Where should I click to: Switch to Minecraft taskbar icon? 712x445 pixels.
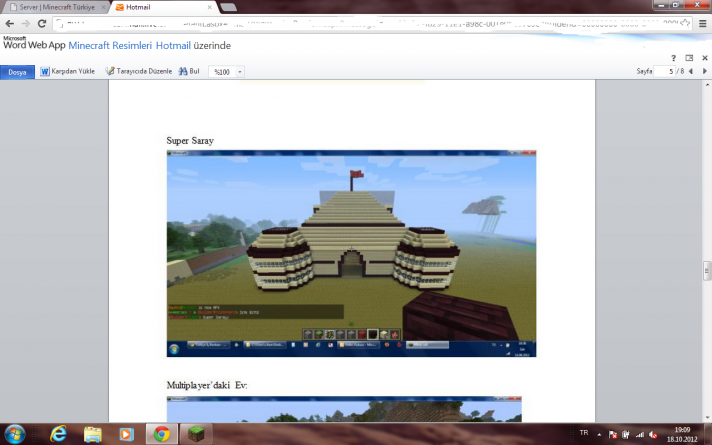coord(196,434)
